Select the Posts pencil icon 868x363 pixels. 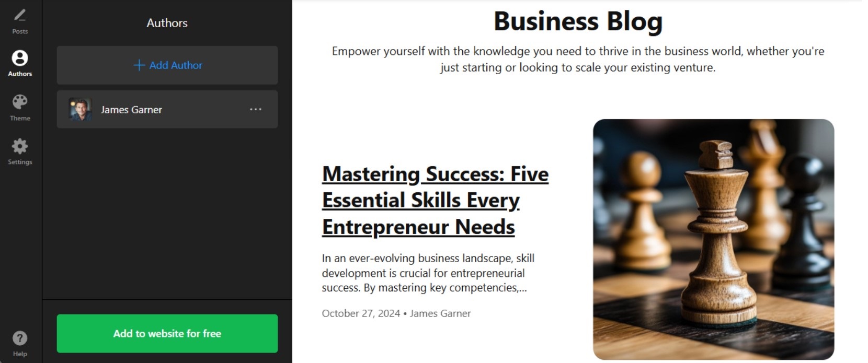[19, 16]
